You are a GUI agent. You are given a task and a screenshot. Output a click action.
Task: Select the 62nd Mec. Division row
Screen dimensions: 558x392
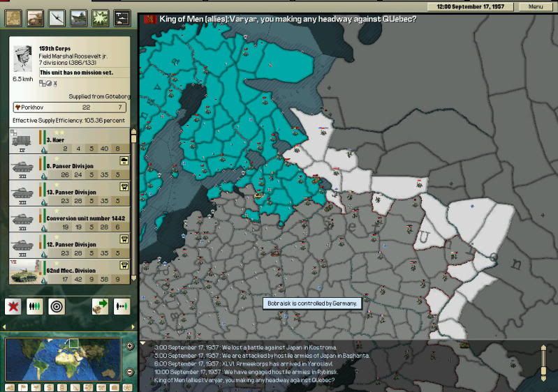tap(69, 271)
